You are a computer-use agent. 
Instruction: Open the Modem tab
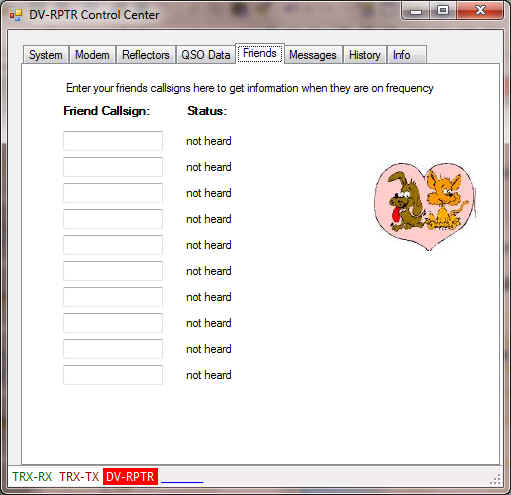[92, 55]
